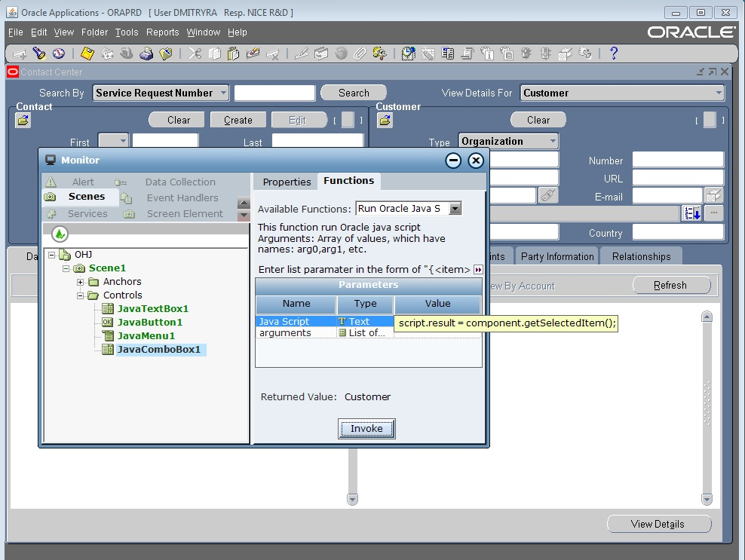The width and height of the screenshot is (745, 560).
Task: Select the Alert warning triangle icon
Action: tap(51, 182)
